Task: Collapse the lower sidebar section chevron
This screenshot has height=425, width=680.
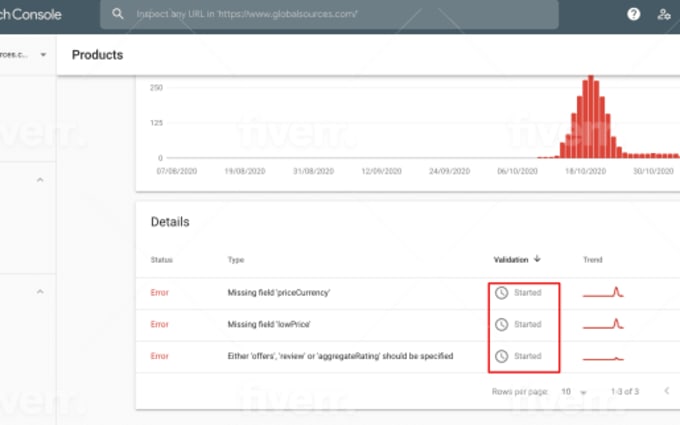Action: click(x=40, y=291)
